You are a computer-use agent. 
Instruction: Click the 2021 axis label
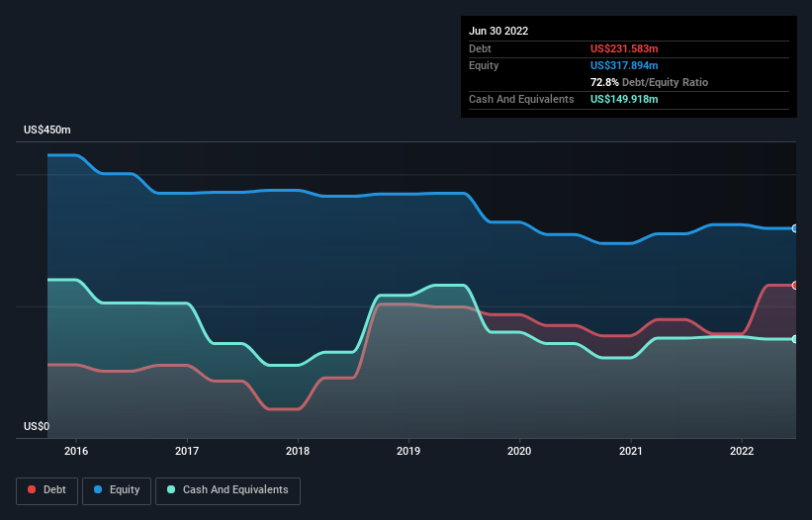click(631, 451)
